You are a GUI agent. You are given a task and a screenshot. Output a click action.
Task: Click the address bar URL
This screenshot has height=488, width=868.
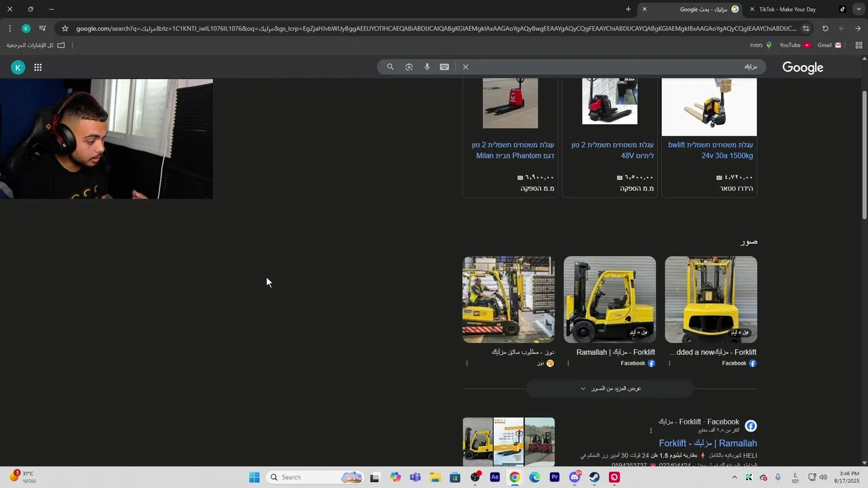pos(436,28)
